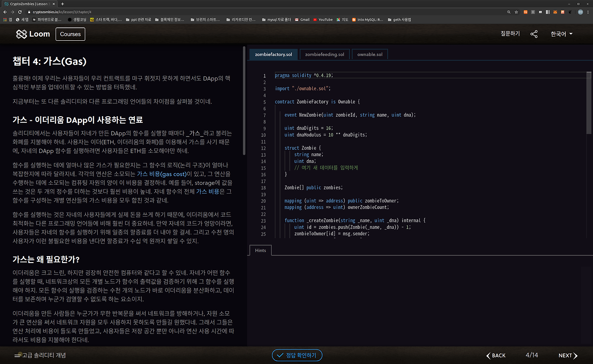Click the 'uint dnaModulus' code line
Image resolution: width=593 pixels, height=364 pixels.
tap(326, 135)
